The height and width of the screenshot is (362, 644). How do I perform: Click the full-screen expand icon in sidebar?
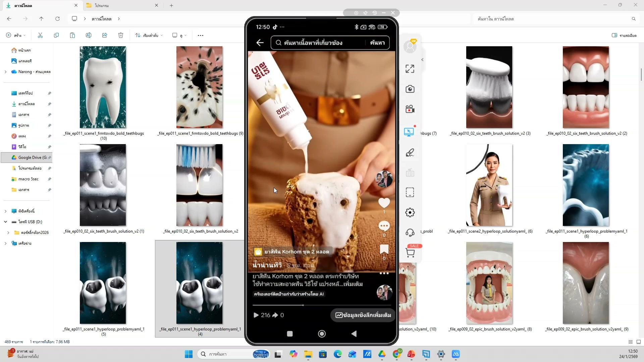(x=410, y=69)
